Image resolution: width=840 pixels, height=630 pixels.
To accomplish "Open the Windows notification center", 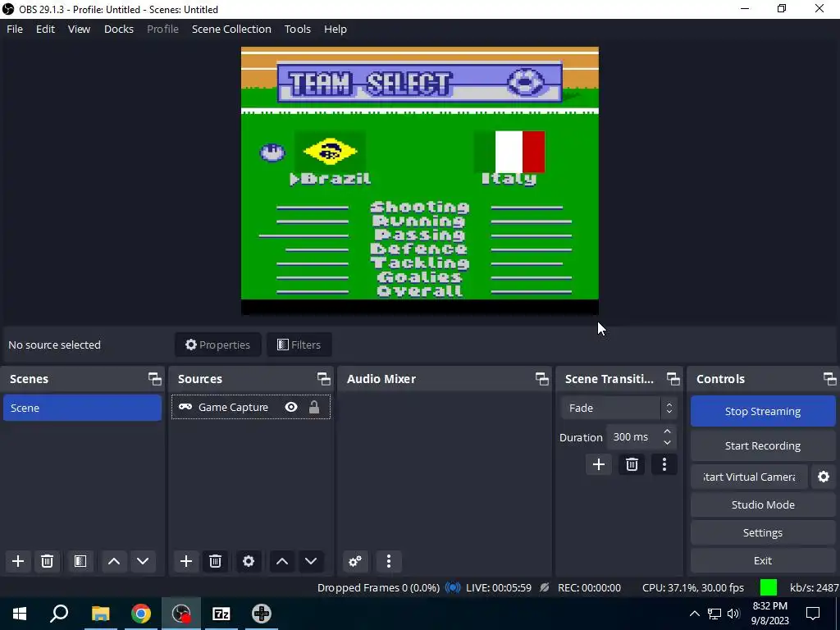I will click(x=813, y=614).
